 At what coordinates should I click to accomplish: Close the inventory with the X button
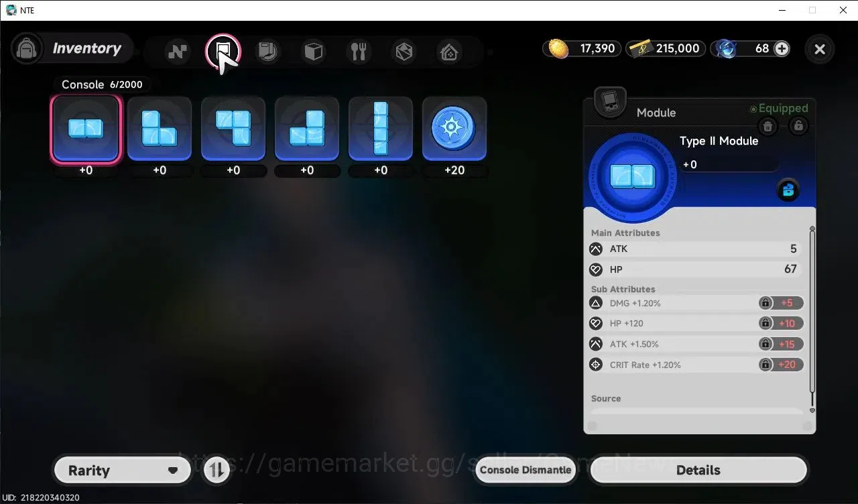pos(819,49)
